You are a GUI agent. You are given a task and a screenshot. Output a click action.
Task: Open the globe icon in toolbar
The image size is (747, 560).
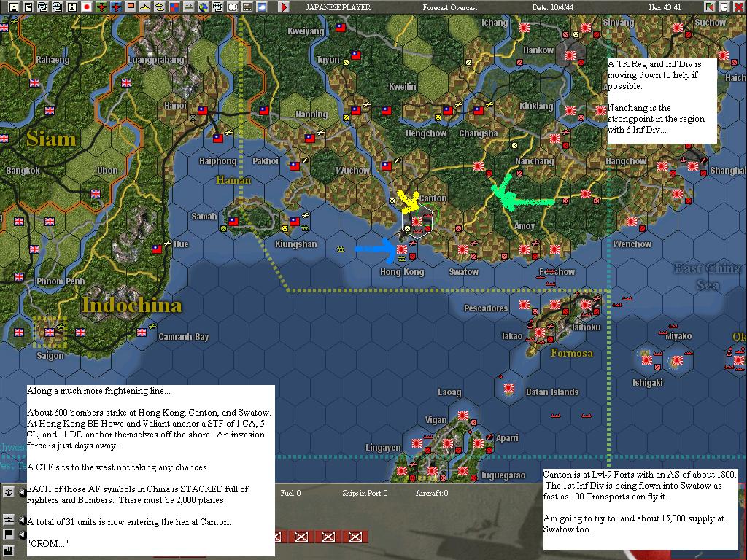click(x=204, y=7)
